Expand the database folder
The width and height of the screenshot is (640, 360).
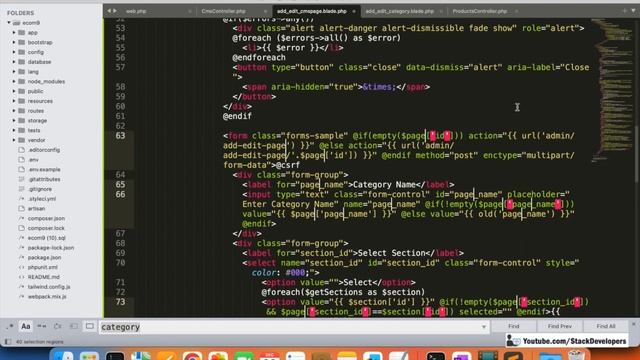14,62
